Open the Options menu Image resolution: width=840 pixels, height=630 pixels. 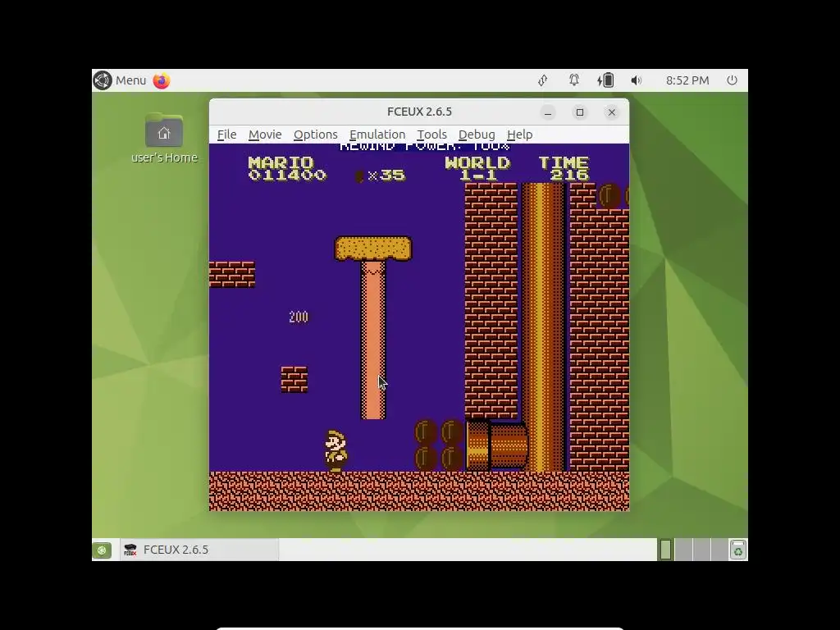pyautogui.click(x=316, y=135)
